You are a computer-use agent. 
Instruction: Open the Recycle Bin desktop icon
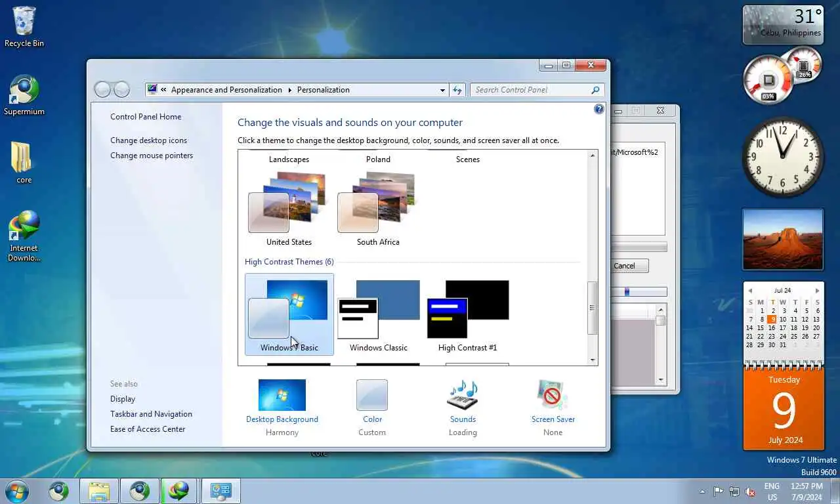(x=24, y=27)
